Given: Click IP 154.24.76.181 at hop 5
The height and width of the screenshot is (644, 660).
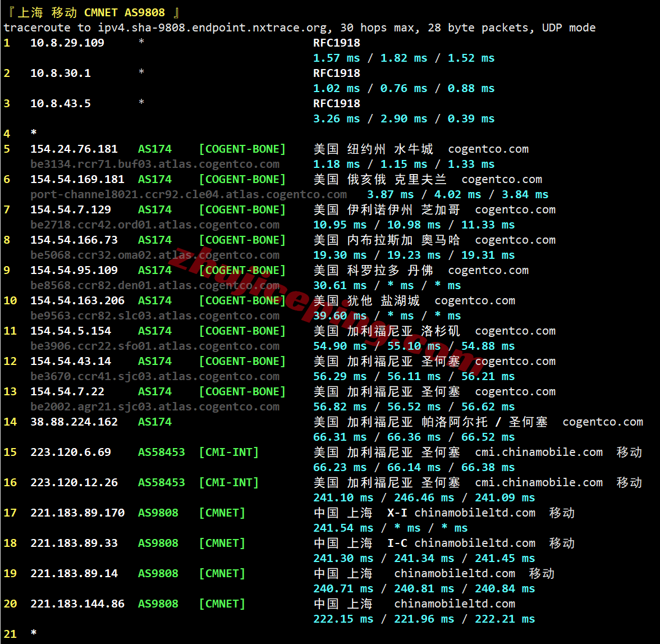Looking at the screenshot, I should pyautogui.click(x=74, y=149).
